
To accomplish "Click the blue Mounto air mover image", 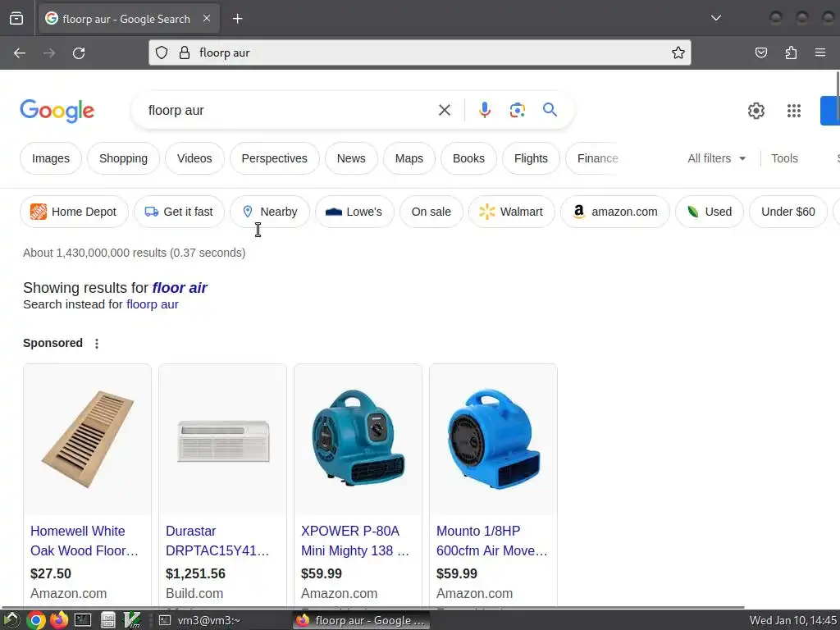I will pos(493,439).
